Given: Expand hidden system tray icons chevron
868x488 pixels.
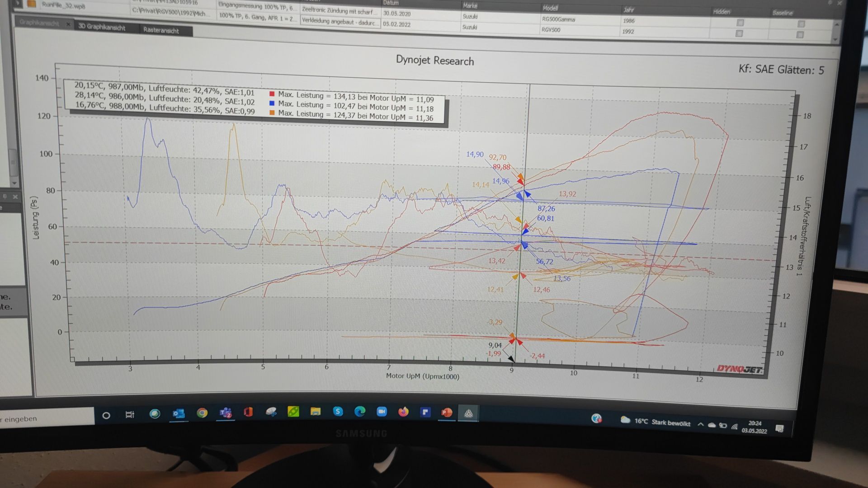Looking at the screenshot, I should (700, 424).
